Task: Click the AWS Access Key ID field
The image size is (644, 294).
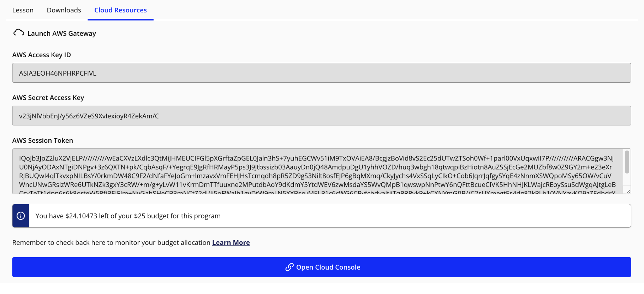Action: [322, 73]
